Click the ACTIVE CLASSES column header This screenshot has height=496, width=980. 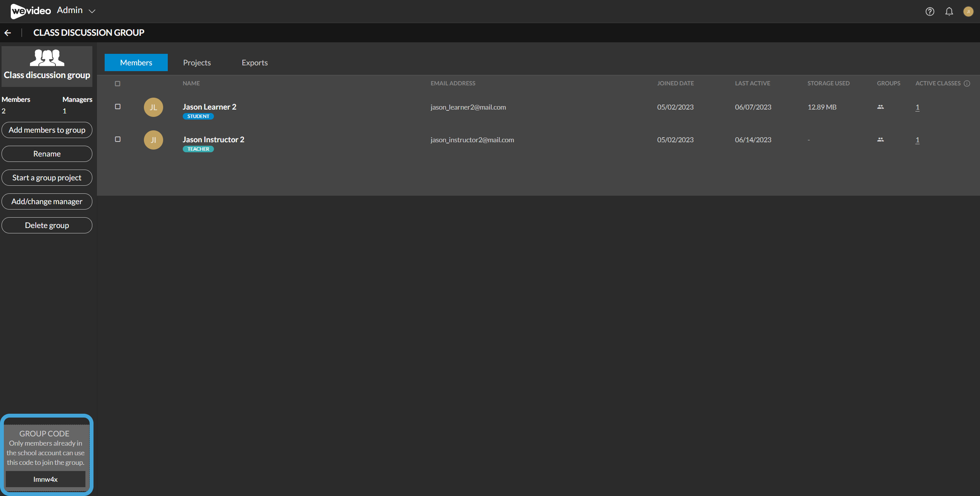coord(938,83)
